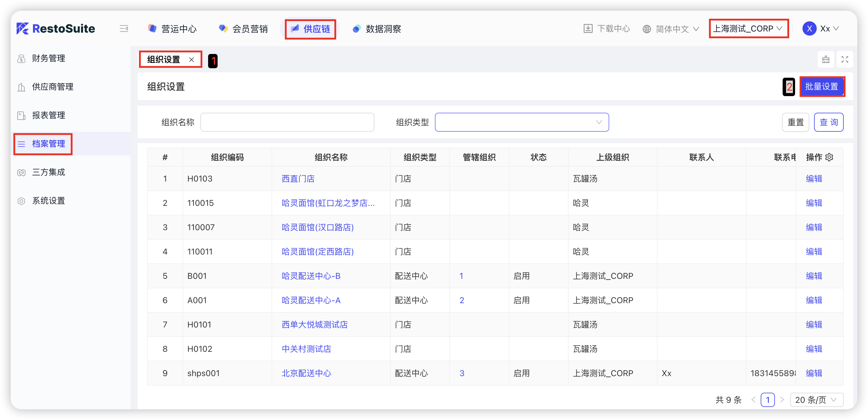Click the table column settings gear

(829, 157)
